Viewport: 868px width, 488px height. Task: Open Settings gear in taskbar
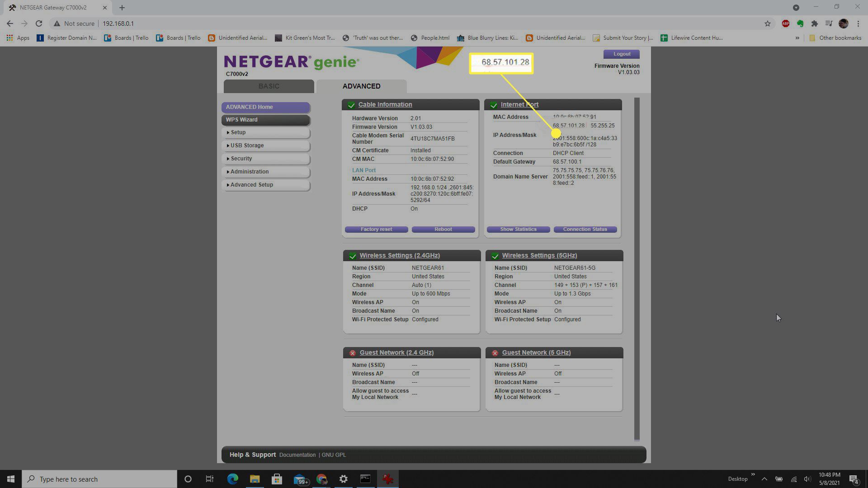tap(344, 479)
